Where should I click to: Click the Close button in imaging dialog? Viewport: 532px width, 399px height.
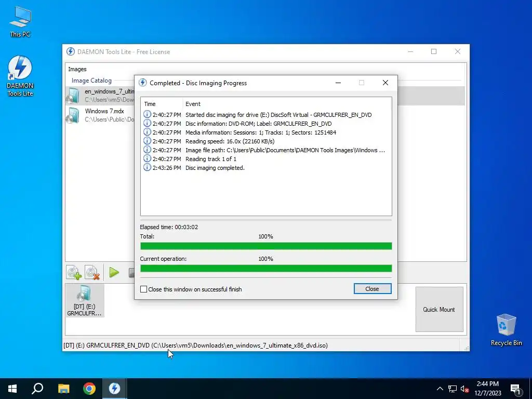[x=372, y=289]
